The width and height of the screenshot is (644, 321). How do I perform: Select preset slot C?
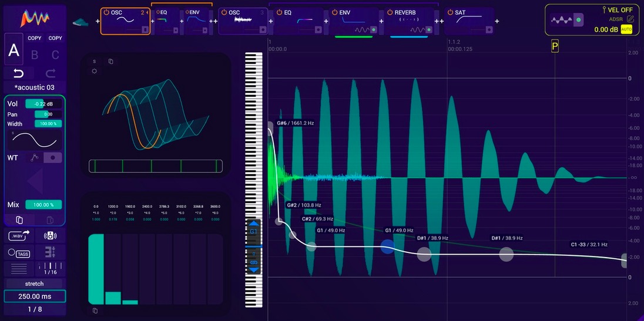pyautogui.click(x=55, y=55)
